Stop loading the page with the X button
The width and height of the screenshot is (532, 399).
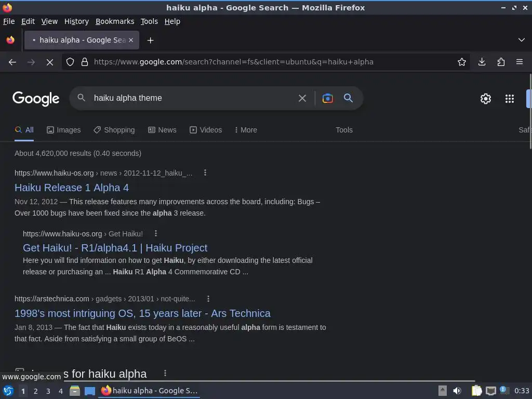pos(49,62)
